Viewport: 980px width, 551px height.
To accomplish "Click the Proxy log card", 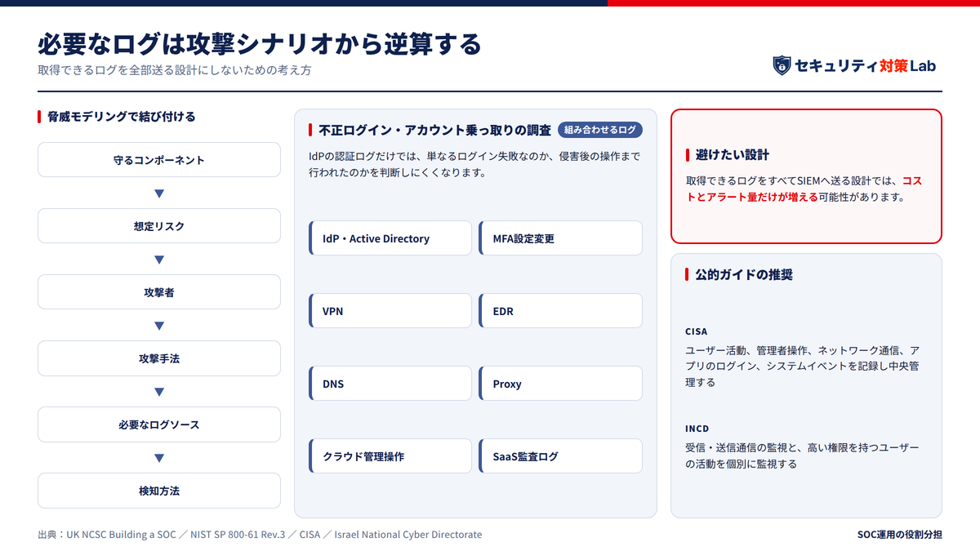I will click(x=560, y=384).
